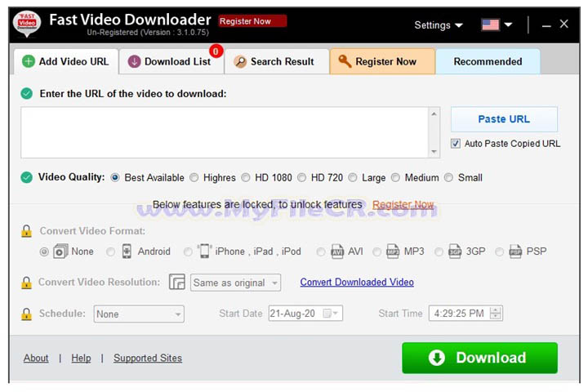Toggle Auto Paste Copied URL checkbox
Screen dimensions: 588x392
(x=456, y=144)
